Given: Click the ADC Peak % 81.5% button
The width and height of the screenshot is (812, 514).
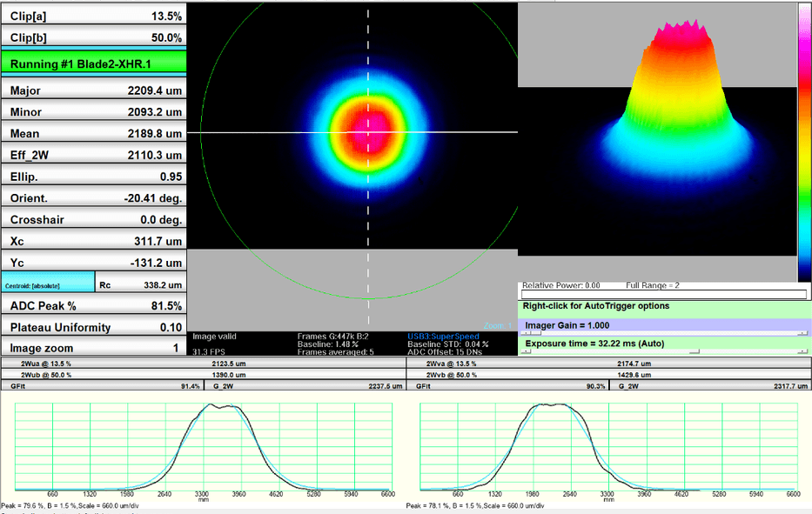Looking at the screenshot, I should tap(94, 305).
